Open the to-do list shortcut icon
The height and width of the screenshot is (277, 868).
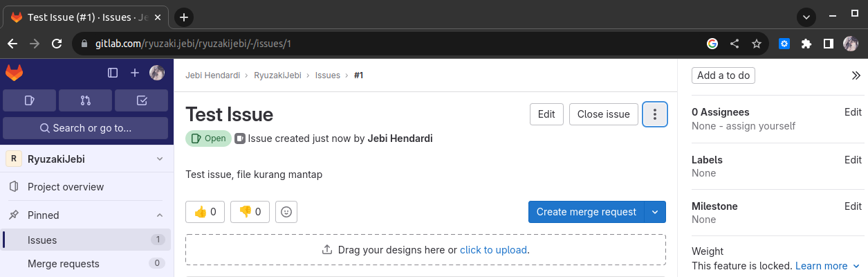coord(142,100)
